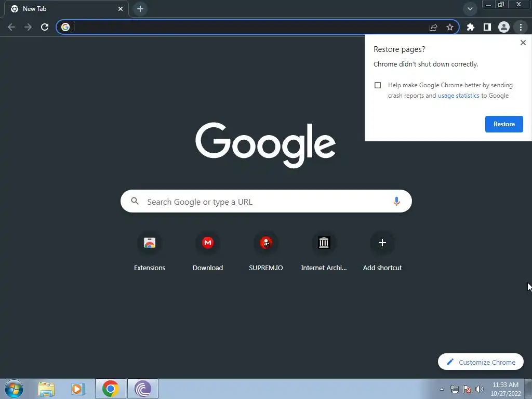Image resolution: width=532 pixels, height=399 pixels.
Task: Open the Extensions puzzle icon
Action: pos(471,27)
